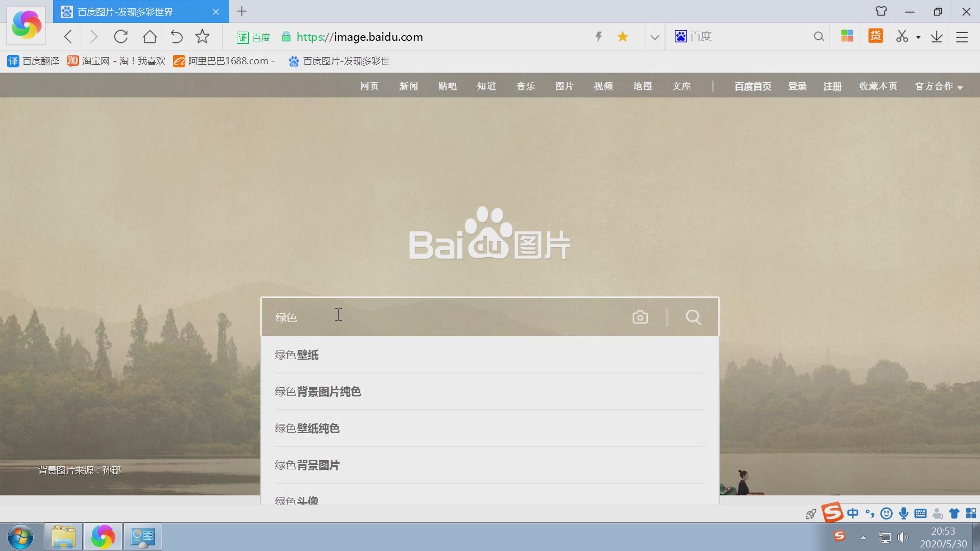The image size is (980, 551).
Task: Click the Sogou microphone voice input icon
Action: (904, 514)
